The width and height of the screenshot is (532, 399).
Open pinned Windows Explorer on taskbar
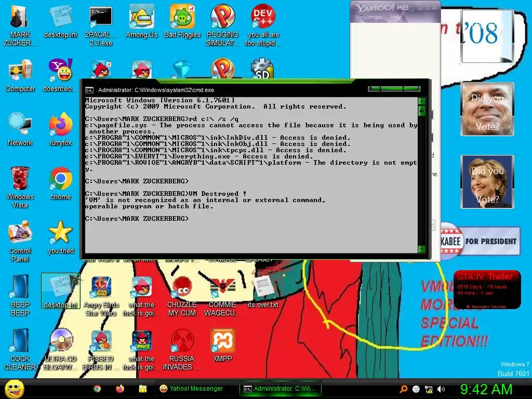click(x=142, y=389)
